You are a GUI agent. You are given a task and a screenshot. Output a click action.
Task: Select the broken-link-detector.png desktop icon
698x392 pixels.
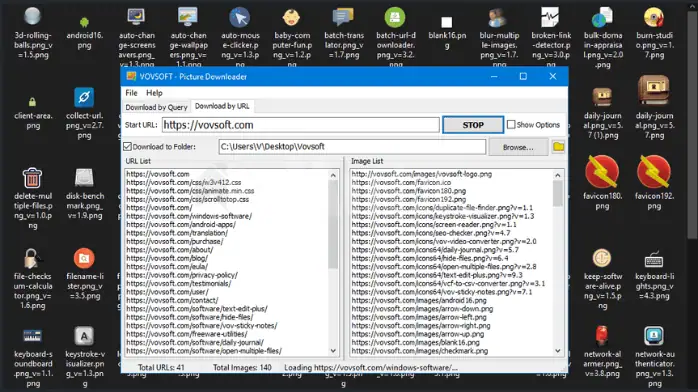[x=551, y=17]
